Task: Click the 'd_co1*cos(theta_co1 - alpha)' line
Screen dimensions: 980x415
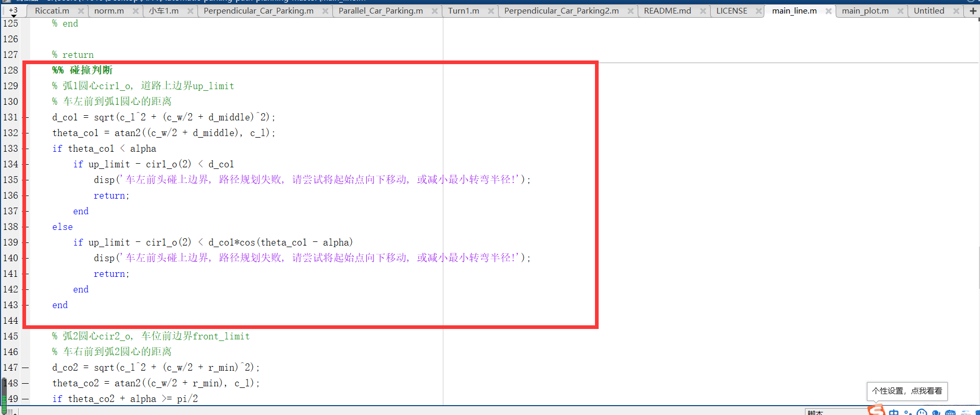Action: coord(213,242)
